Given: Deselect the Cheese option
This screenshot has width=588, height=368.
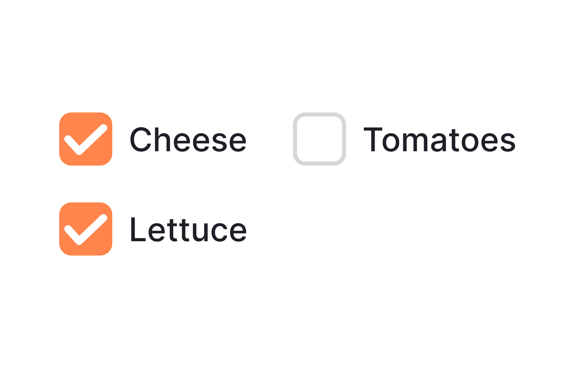Looking at the screenshot, I should [86, 139].
